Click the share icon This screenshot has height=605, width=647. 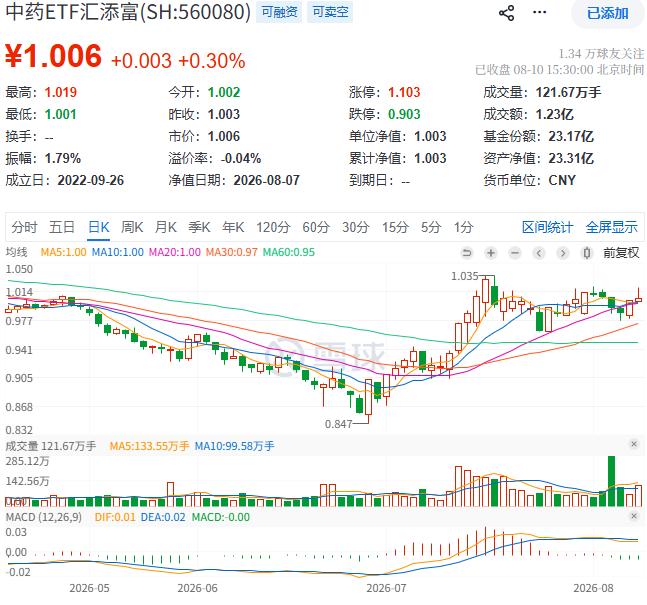point(506,13)
